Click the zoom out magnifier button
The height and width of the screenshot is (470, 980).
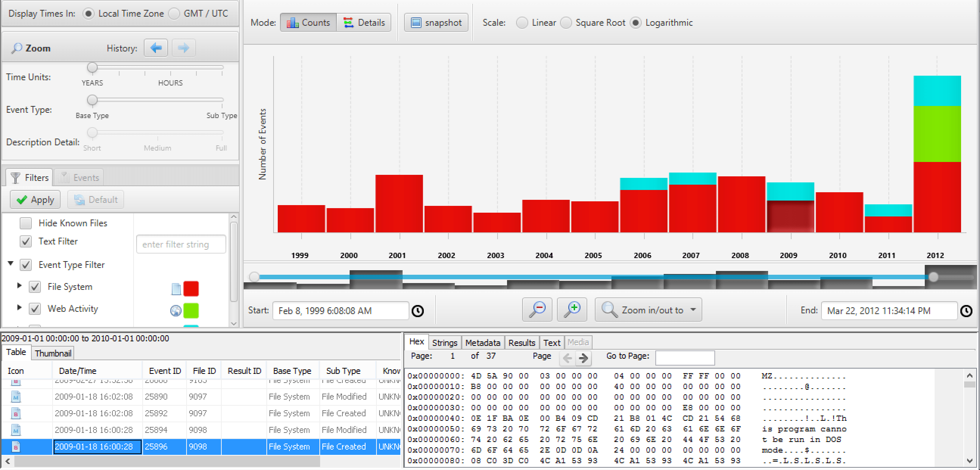coord(537,310)
